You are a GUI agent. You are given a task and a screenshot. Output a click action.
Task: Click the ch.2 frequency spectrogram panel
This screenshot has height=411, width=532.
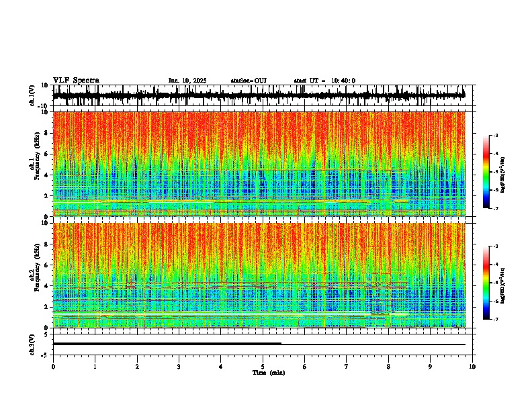click(259, 275)
